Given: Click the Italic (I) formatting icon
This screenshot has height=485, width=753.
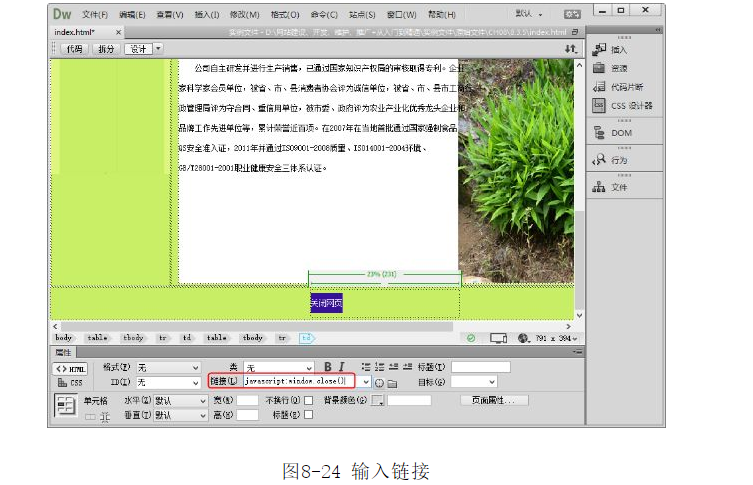Looking at the screenshot, I should (341, 367).
